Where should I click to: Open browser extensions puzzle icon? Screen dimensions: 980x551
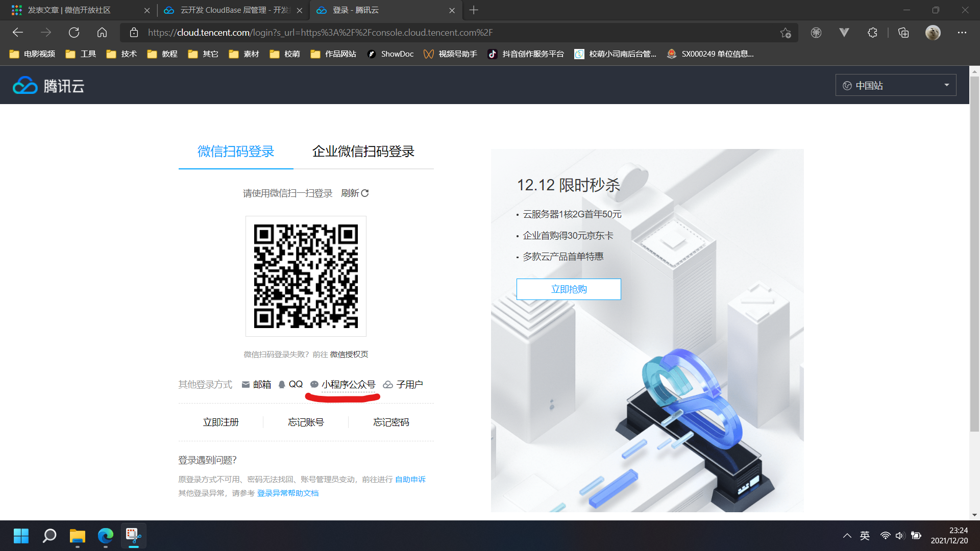point(872,33)
